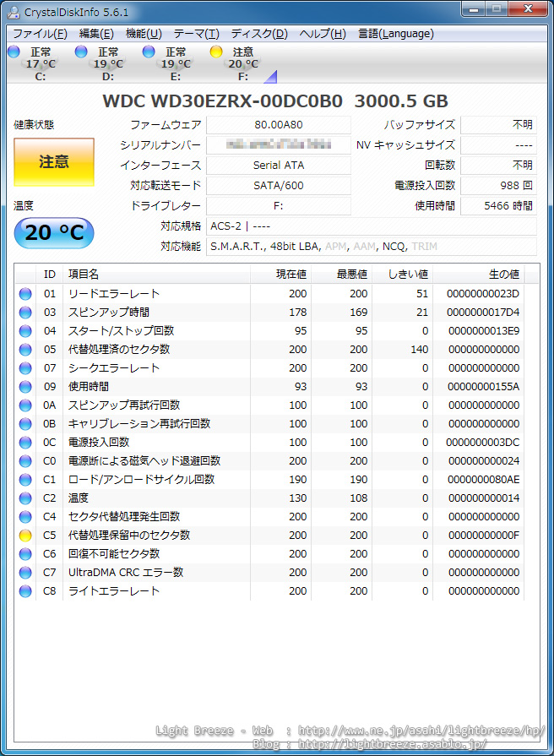Click status orb for 0B キャリブレーション再試行回数

[x=25, y=424]
